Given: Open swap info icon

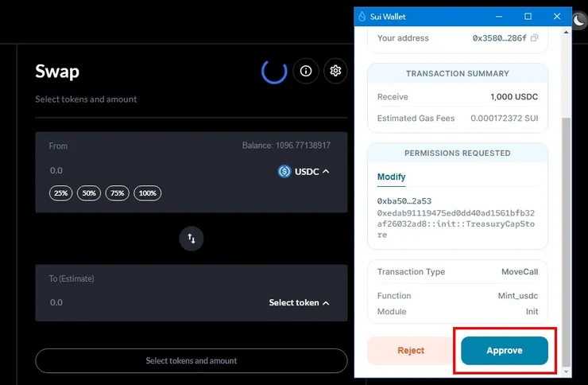Looking at the screenshot, I should [x=306, y=71].
